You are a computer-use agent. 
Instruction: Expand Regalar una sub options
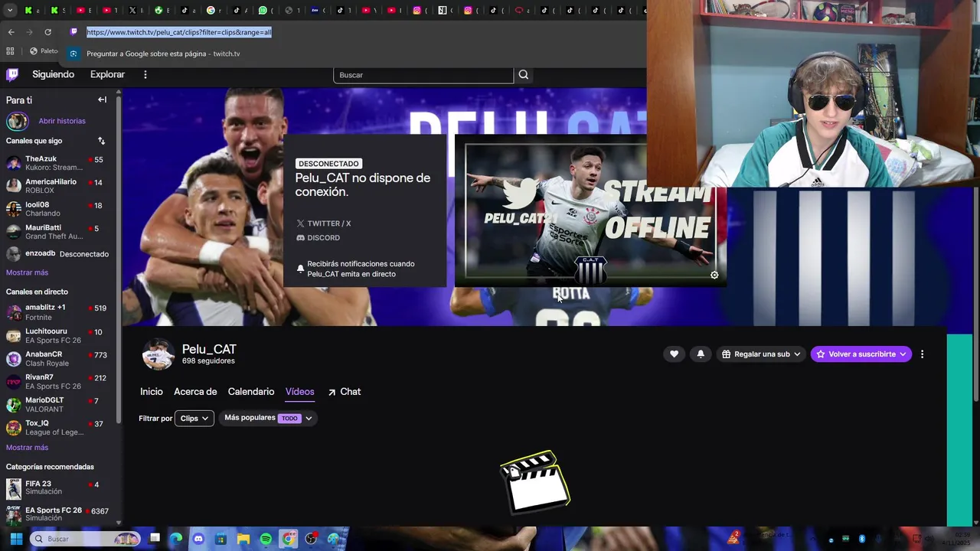[x=760, y=354]
